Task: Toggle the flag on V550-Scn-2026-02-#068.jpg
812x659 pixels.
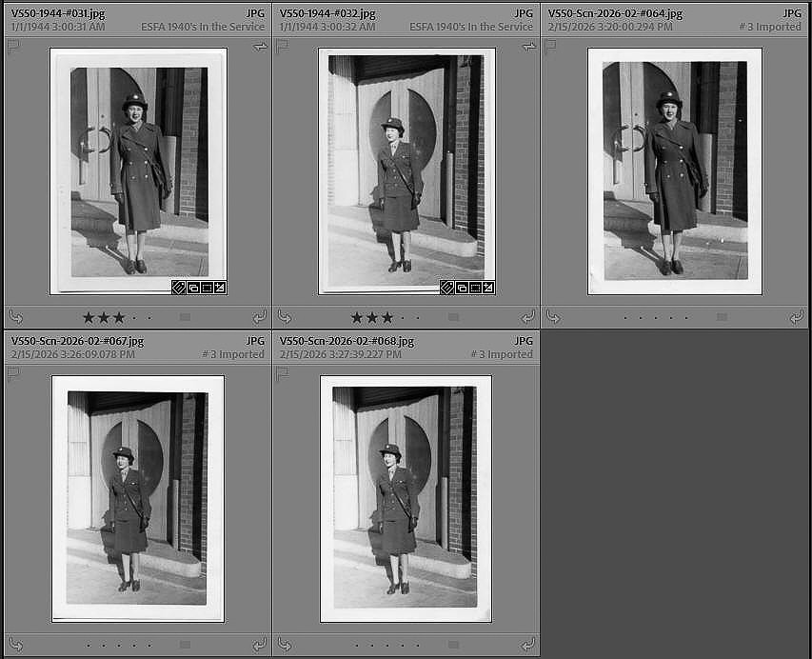Action: (x=282, y=374)
